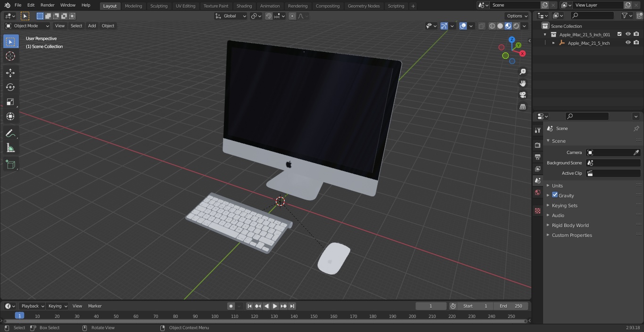This screenshot has width=644, height=332.
Task: Enable snapping with the magnet icon
Action: pos(269,16)
